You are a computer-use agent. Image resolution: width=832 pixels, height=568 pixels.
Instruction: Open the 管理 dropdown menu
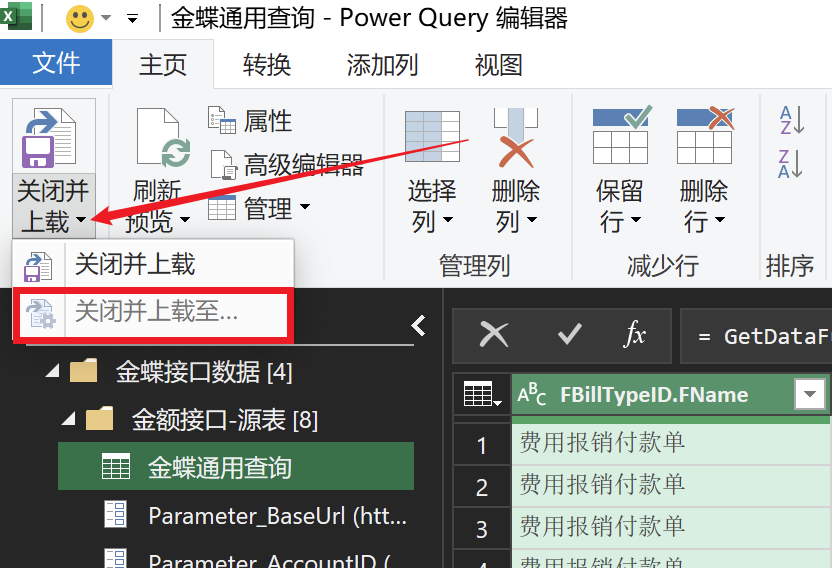click(x=259, y=208)
